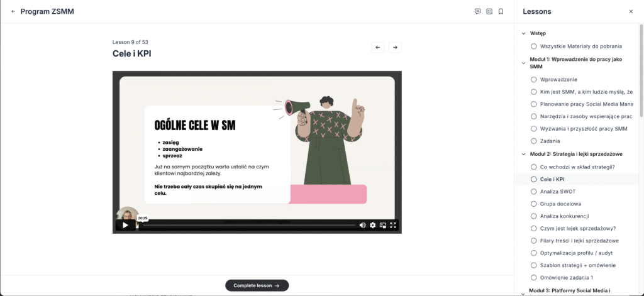Viewport: 644px width, 296px height.
Task: Click the lessons list icon in header
Action: 489,11
